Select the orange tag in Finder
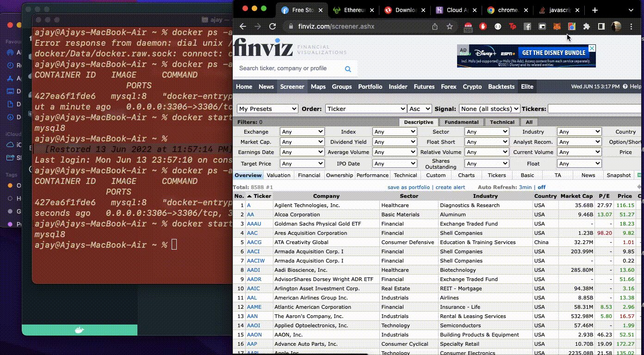This screenshot has width=644, height=355. (x=10, y=185)
